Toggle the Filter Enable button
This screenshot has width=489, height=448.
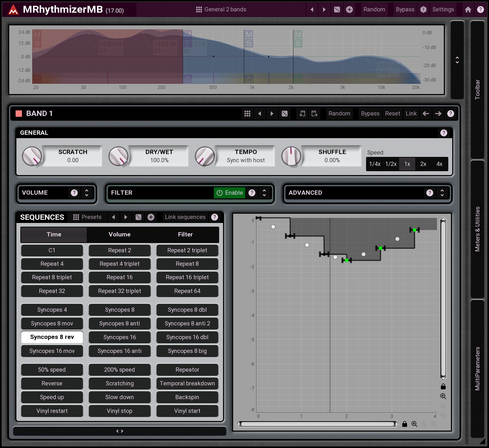tap(229, 193)
